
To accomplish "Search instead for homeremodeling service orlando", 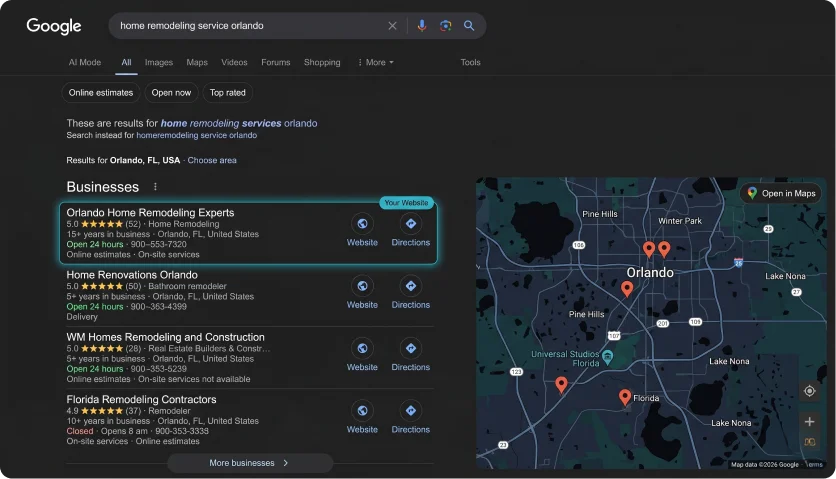I will pyautogui.click(x=196, y=135).
